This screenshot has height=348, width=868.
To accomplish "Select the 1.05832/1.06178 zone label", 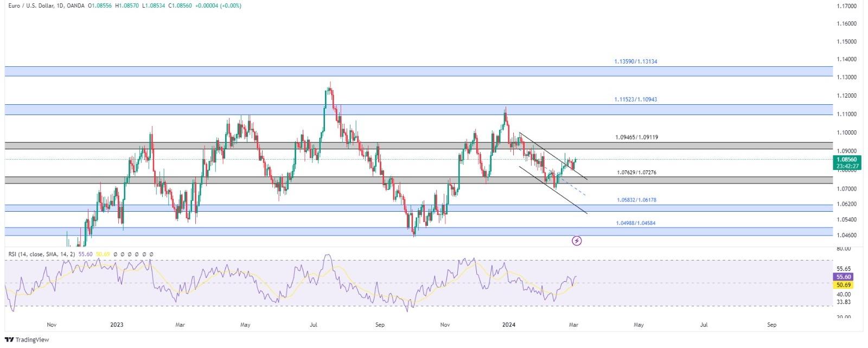I will click(637, 200).
